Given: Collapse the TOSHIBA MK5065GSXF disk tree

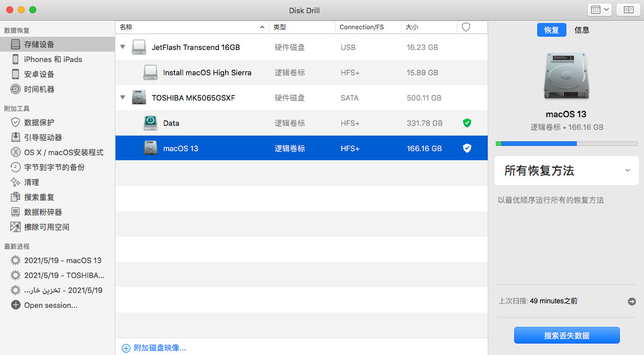Looking at the screenshot, I should tap(122, 98).
